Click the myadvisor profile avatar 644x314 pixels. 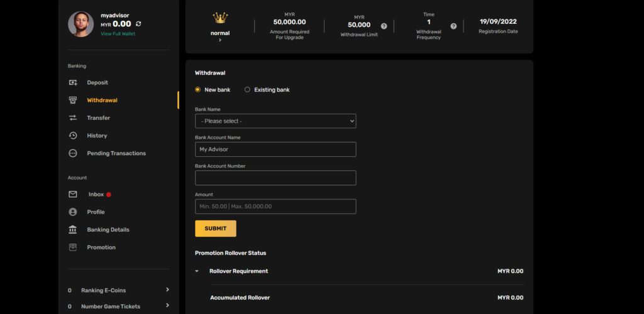pyautogui.click(x=81, y=24)
